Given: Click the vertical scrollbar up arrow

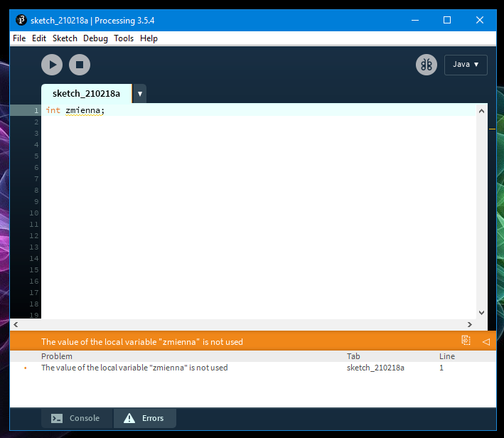Looking at the screenshot, I should pos(481,111).
